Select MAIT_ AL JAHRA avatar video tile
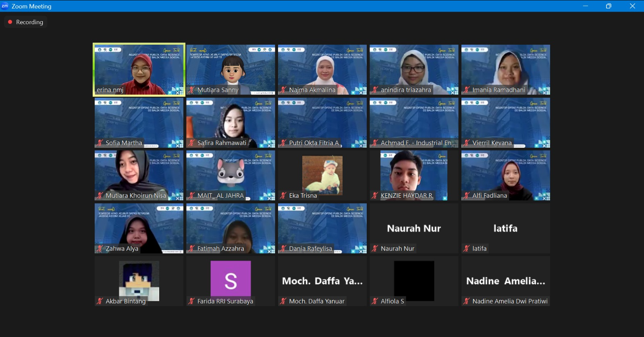 [231, 175]
